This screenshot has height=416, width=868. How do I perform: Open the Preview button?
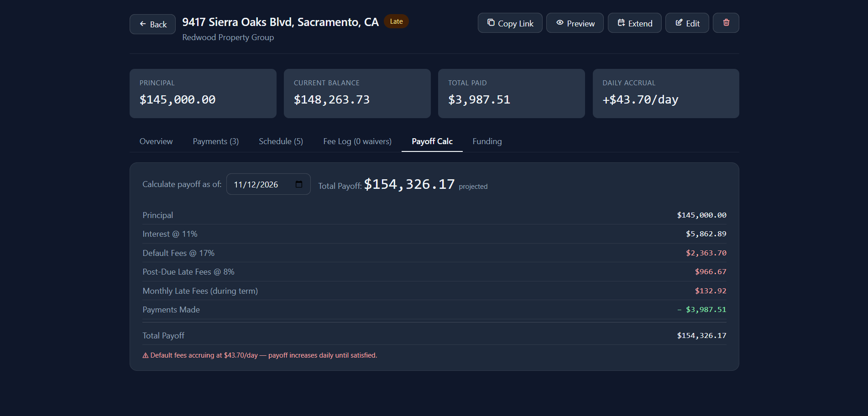tap(575, 23)
